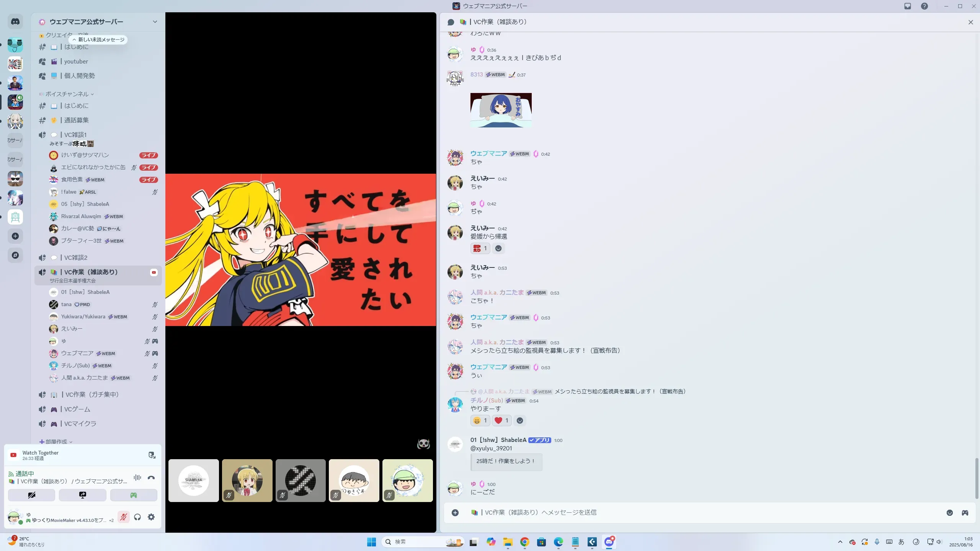The width and height of the screenshot is (980, 551).
Task: Click the attach file plus button
Action: (455, 513)
